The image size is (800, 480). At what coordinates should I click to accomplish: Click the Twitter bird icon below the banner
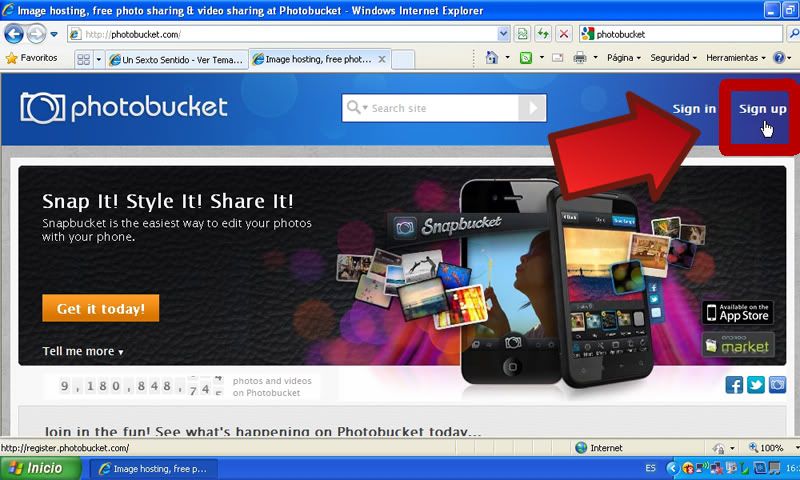(756, 385)
